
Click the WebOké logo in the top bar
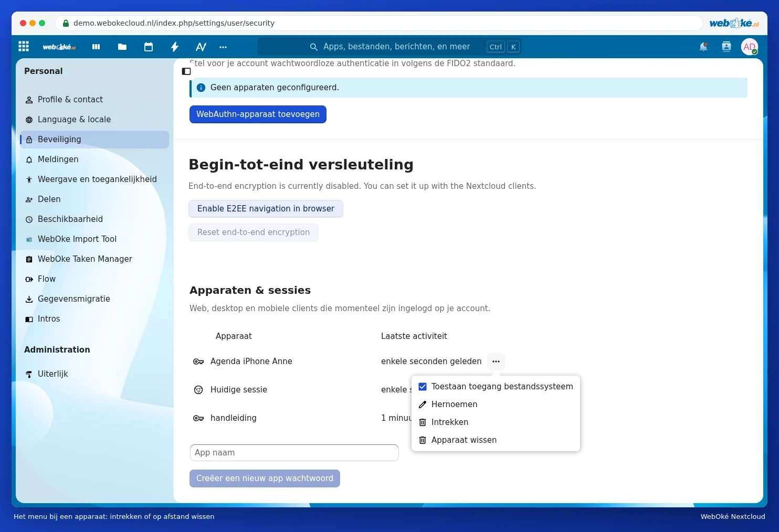coord(59,47)
